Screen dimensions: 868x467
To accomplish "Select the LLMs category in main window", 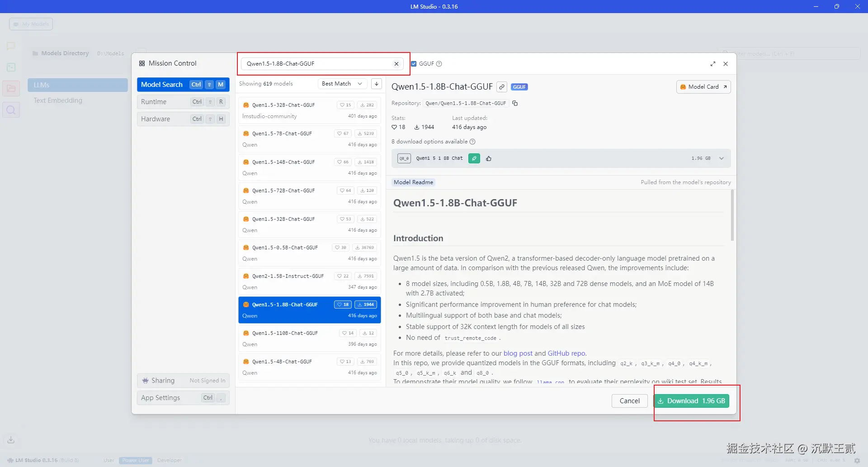I will [x=78, y=85].
